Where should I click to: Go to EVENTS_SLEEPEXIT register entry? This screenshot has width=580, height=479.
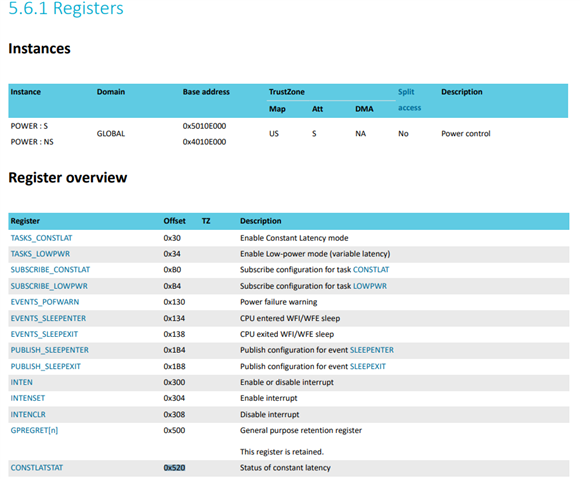(x=44, y=334)
